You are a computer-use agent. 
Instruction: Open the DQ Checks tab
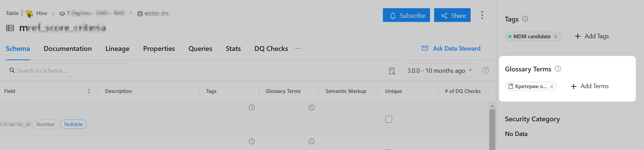click(x=271, y=49)
